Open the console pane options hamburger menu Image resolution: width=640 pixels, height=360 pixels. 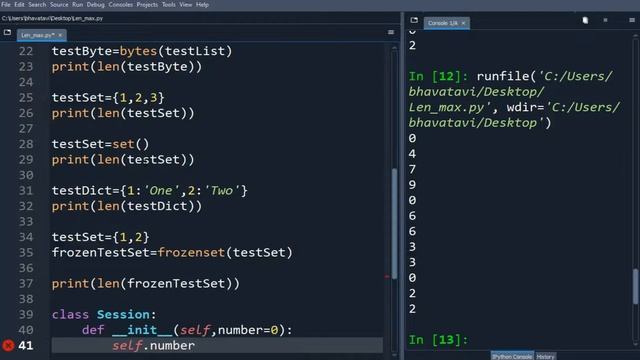(x=632, y=20)
